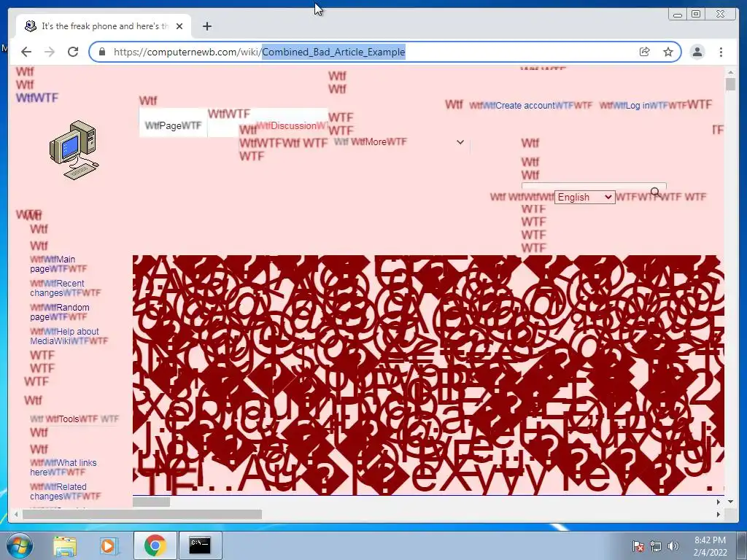
Task: Launch Windows Media Player from taskbar
Action: [109, 545]
